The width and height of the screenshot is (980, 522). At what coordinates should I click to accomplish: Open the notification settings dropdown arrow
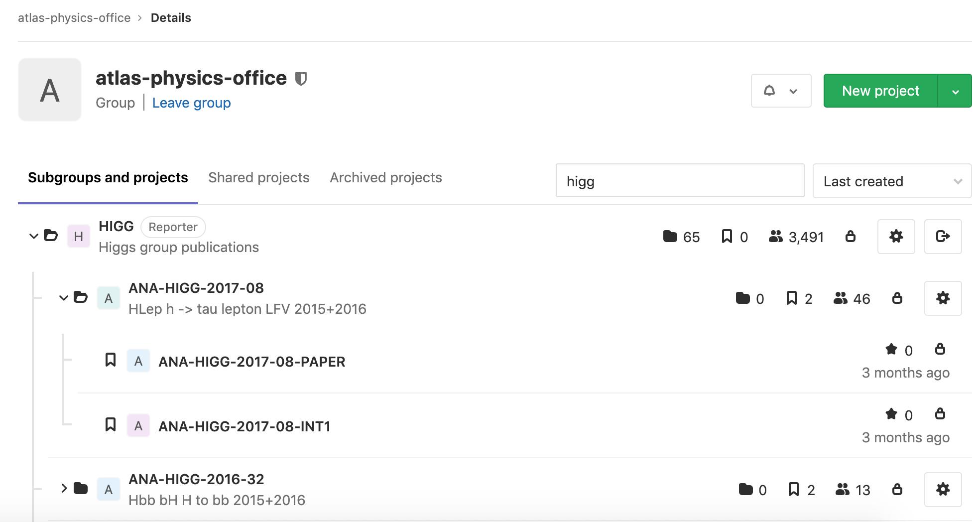(x=793, y=92)
